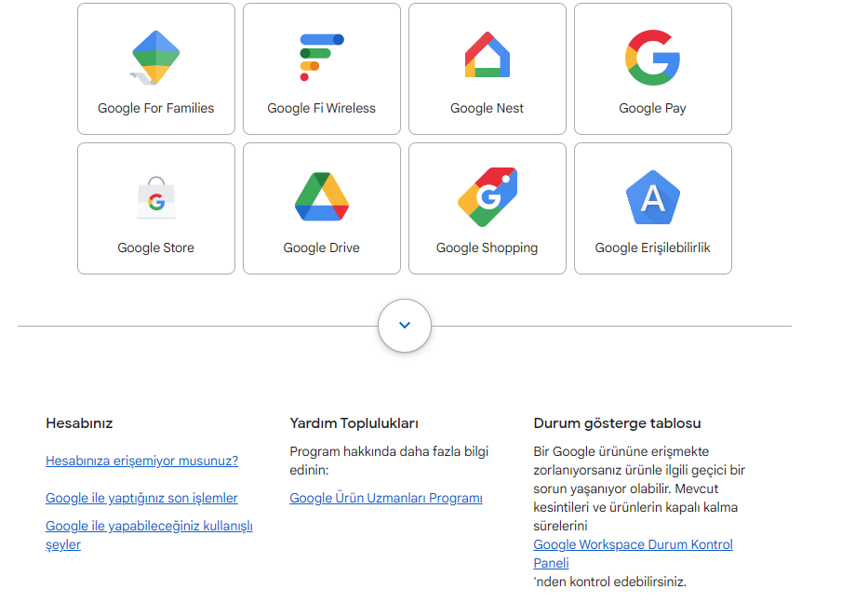Open the Google For Families card label
The width and height of the screenshot is (855, 616).
tap(156, 109)
